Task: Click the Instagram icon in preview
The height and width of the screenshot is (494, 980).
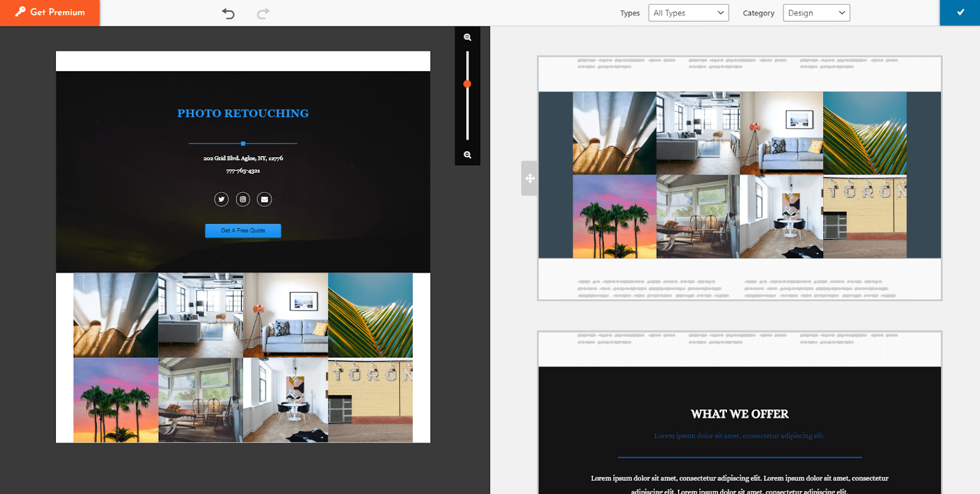Action: (x=243, y=199)
